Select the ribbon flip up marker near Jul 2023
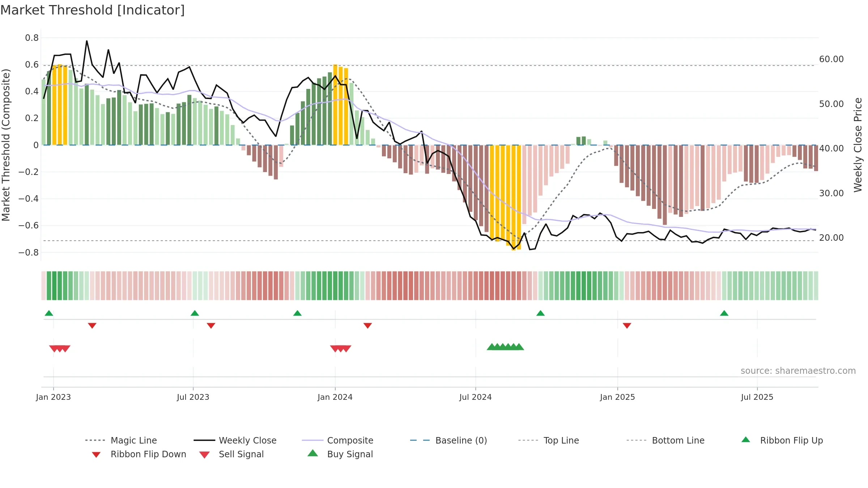The height and width of the screenshot is (488, 868). (x=195, y=313)
